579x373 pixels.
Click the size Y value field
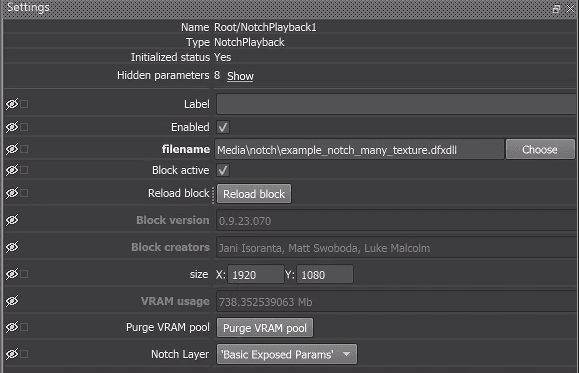click(325, 274)
